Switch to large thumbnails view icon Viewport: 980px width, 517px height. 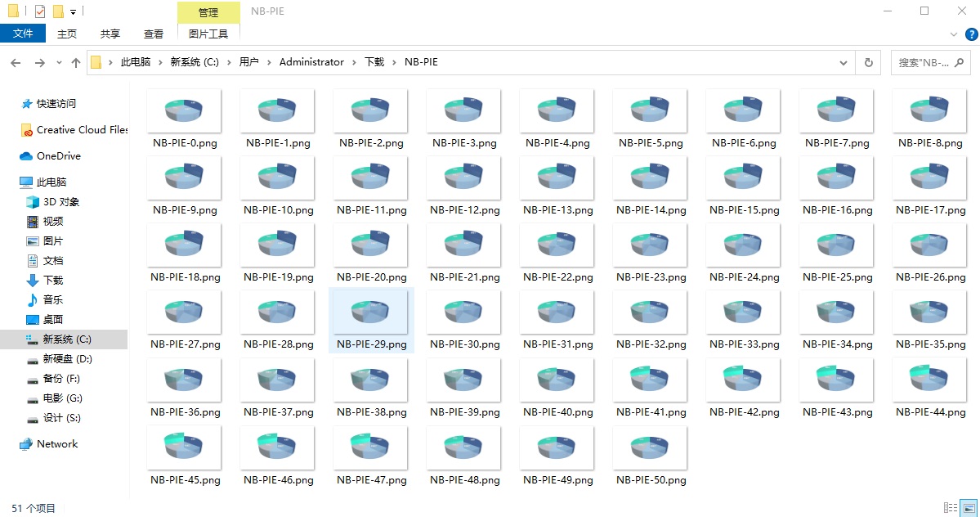click(969, 508)
